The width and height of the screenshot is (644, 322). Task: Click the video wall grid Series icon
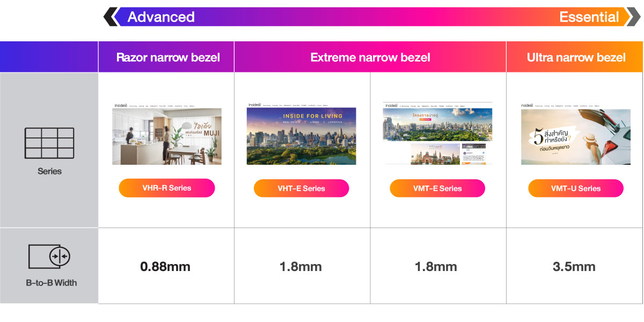tap(49, 143)
